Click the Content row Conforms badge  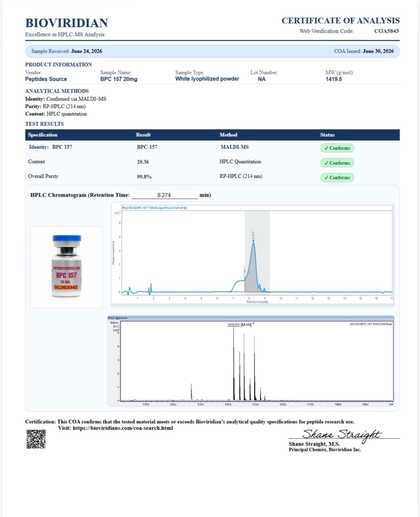[x=337, y=163]
